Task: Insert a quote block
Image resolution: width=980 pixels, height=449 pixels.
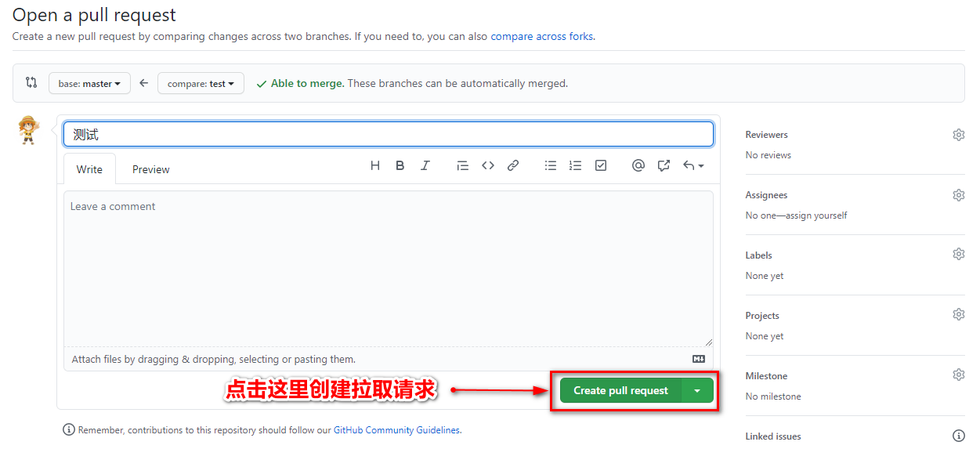Action: (x=463, y=165)
